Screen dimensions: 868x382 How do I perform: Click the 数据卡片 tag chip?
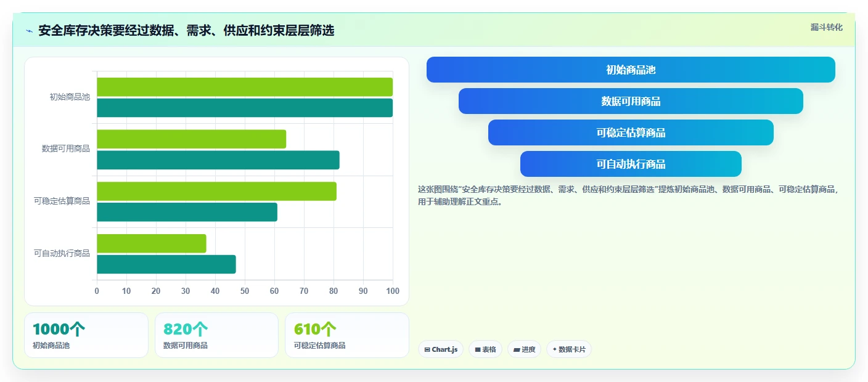coord(569,349)
